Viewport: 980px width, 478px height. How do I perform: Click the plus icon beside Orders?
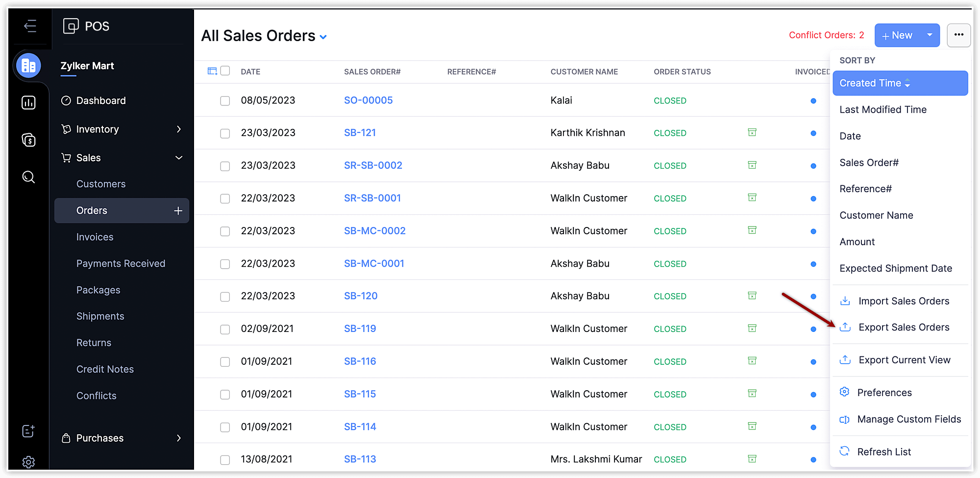[178, 211]
